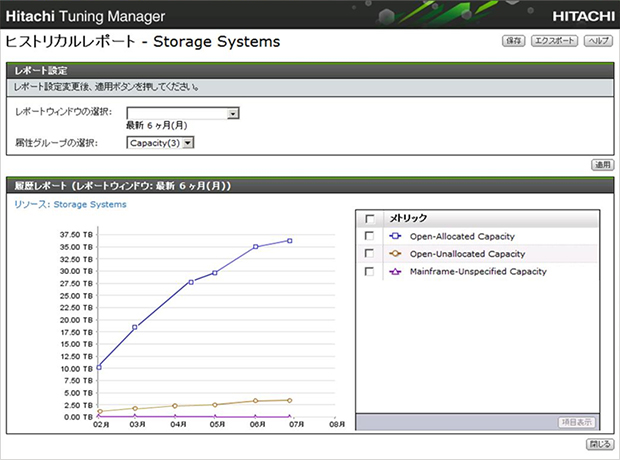Click the blue Open-Allocated Capacity legend marker
The image size is (620, 460).
394,236
